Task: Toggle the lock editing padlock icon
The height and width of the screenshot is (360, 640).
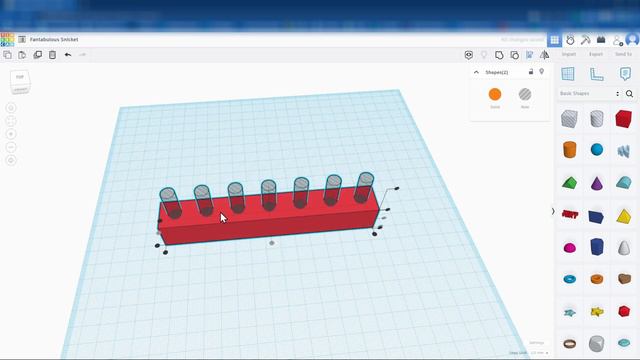Action: click(531, 72)
